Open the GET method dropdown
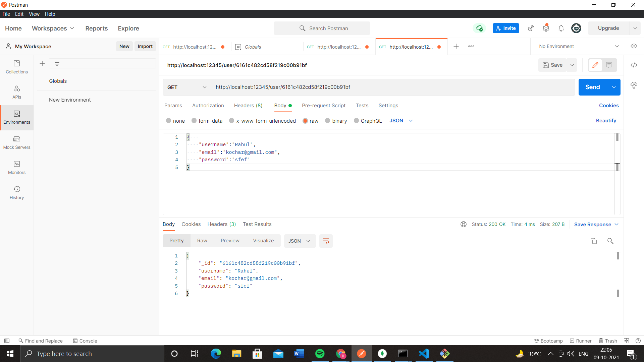The width and height of the screenshot is (644, 362). point(187,87)
